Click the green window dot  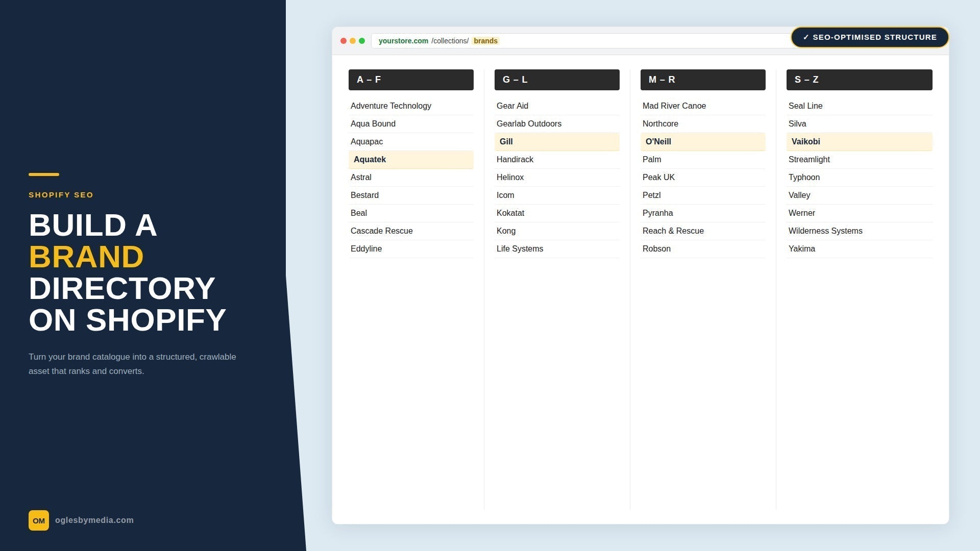pos(362,41)
